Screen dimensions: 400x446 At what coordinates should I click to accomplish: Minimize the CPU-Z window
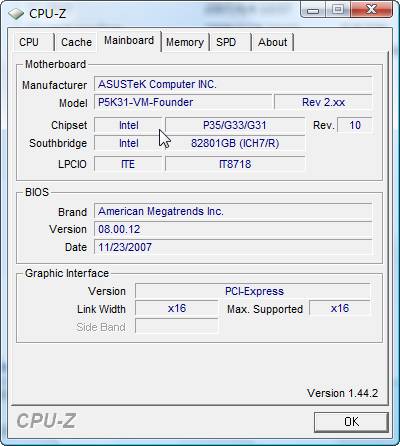(312, 10)
